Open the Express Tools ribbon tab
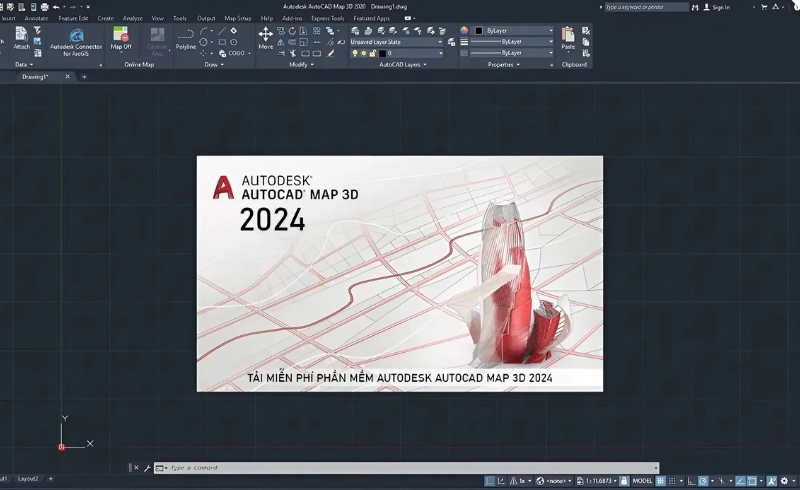800x490 pixels. click(328, 18)
